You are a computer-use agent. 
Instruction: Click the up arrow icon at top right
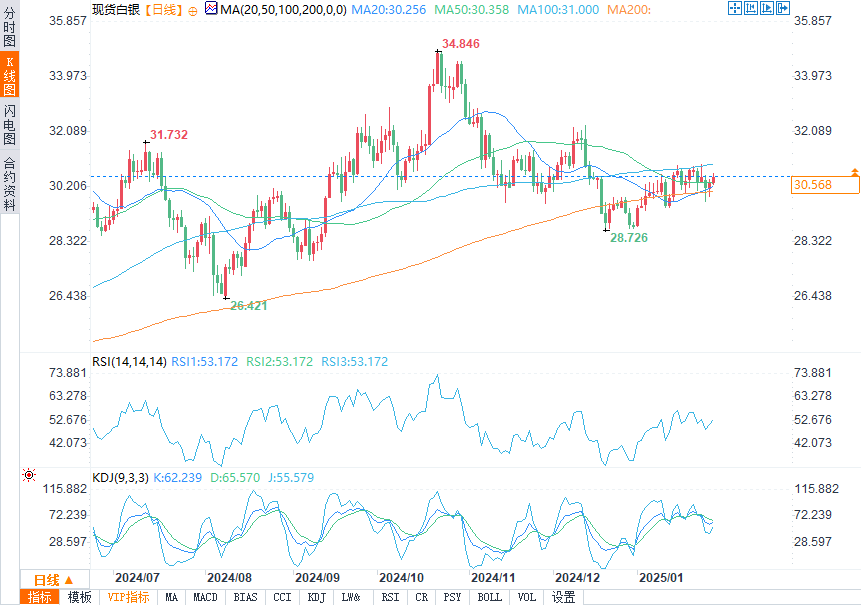point(765,8)
